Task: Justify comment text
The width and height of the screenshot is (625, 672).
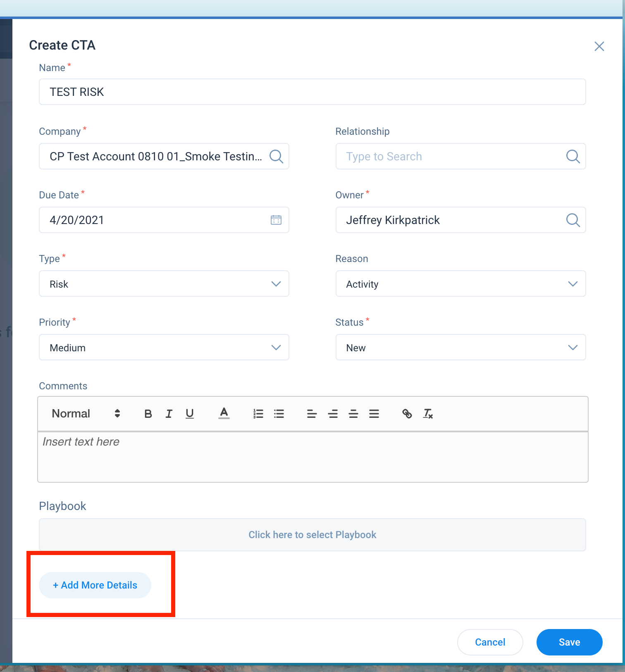Action: coord(374,414)
